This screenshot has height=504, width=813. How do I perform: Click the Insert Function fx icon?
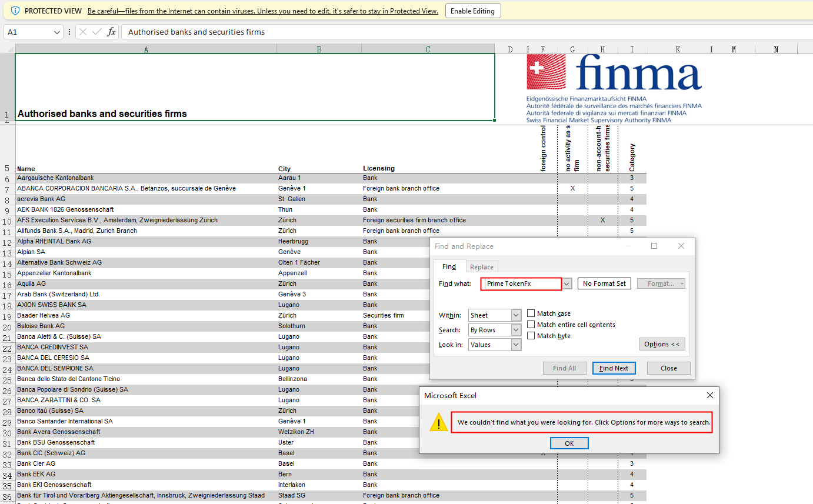111,32
